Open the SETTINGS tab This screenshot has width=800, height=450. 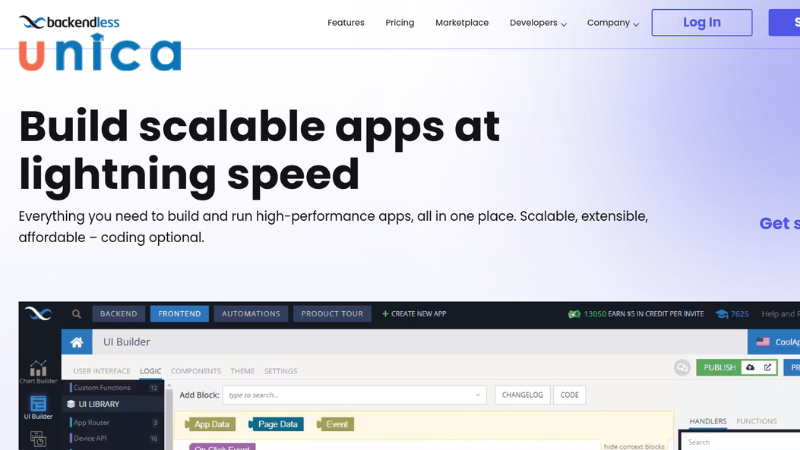[281, 371]
